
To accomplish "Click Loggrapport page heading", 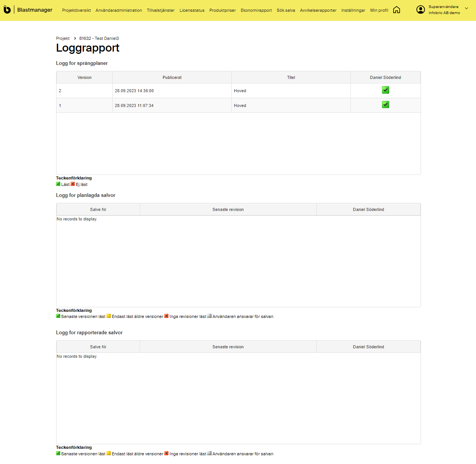I will click(88, 48).
